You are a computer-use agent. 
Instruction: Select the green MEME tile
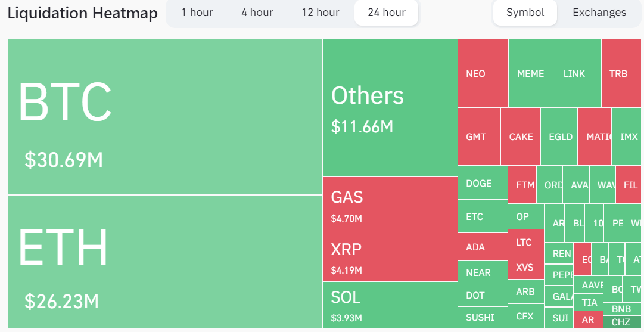[x=531, y=73]
